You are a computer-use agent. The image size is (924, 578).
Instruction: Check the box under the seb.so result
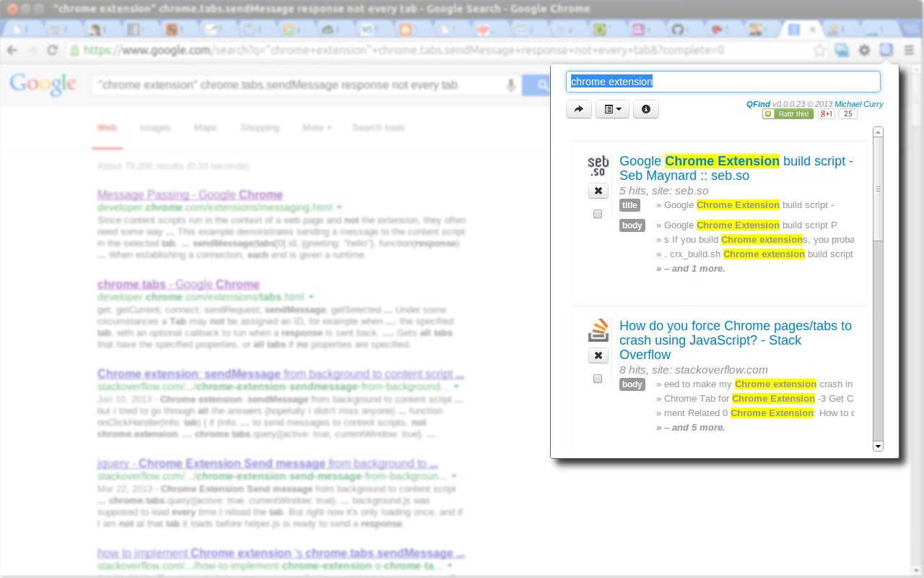pyautogui.click(x=597, y=214)
